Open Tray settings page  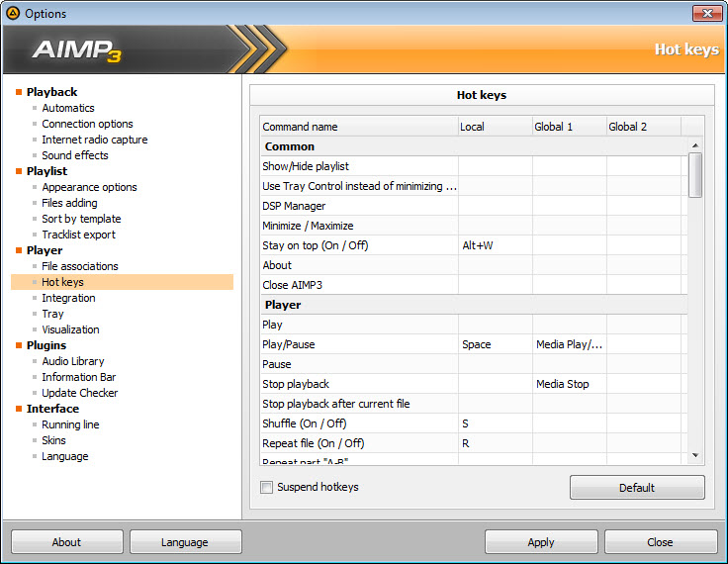(x=52, y=314)
